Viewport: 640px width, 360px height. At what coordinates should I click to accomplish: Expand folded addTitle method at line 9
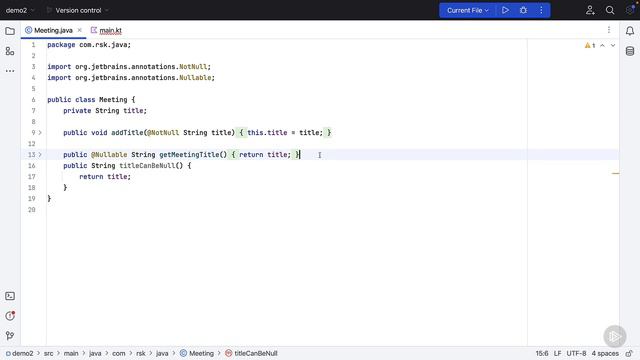tap(40, 133)
